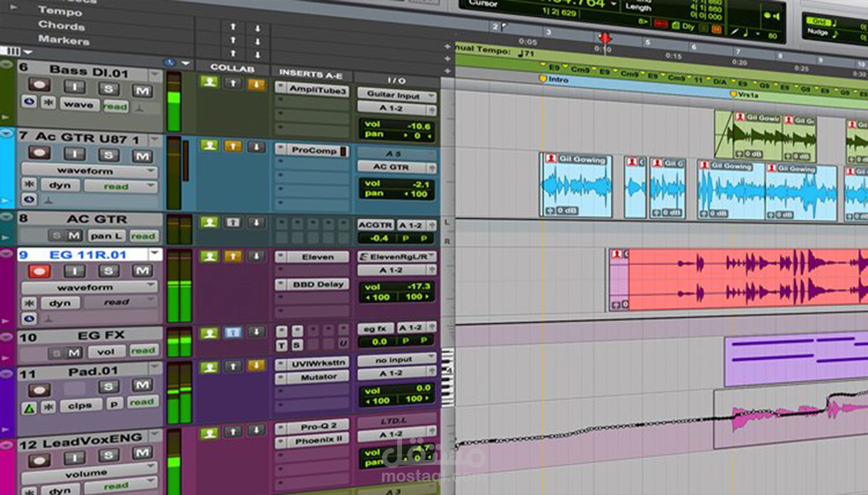868x495 pixels.
Task: Click the pencil icon in the counter display
Action: pos(735,32)
